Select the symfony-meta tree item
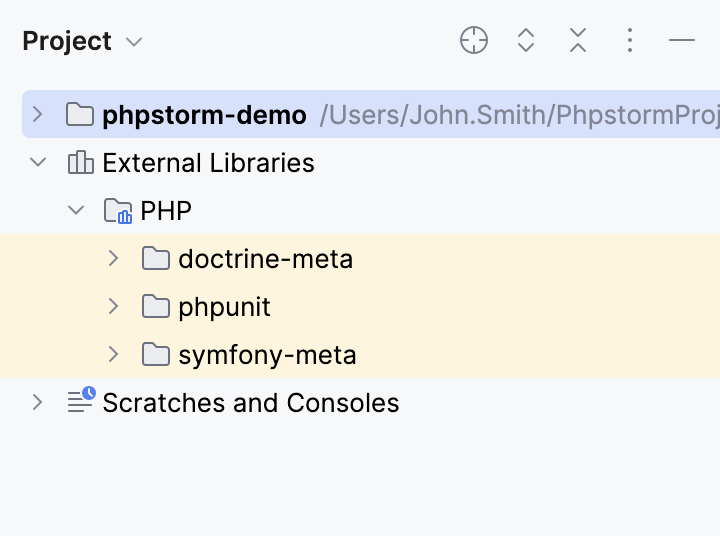Screen dimensions: 720x536 267,355
